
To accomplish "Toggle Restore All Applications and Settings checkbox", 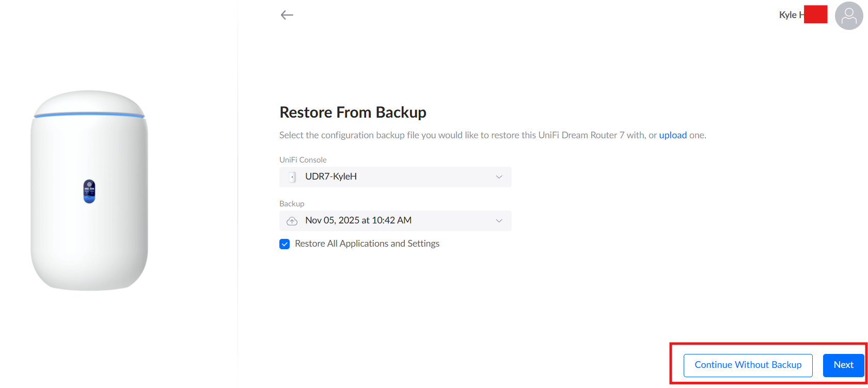I will coord(285,244).
